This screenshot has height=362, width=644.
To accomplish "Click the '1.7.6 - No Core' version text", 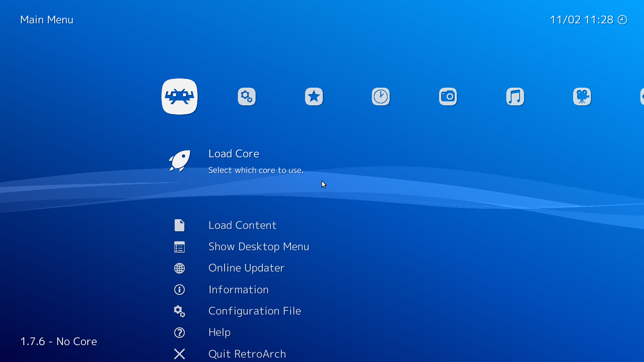I will [x=59, y=341].
